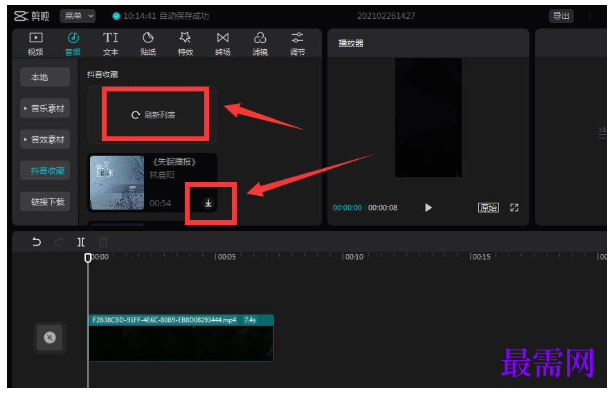Screen dimensions: 613x394
Task: Select the 音频 (Audio) tab
Action: pyautogui.click(x=73, y=44)
